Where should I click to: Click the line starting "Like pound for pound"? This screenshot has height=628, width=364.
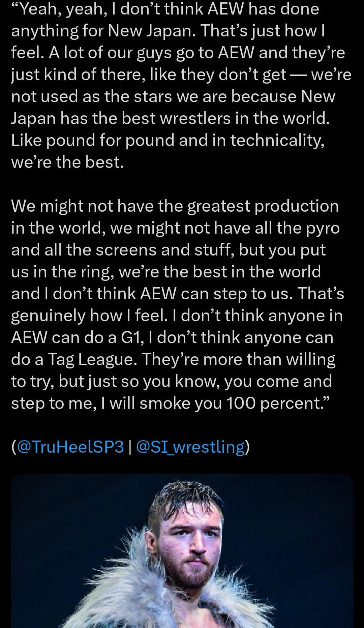coord(168,141)
